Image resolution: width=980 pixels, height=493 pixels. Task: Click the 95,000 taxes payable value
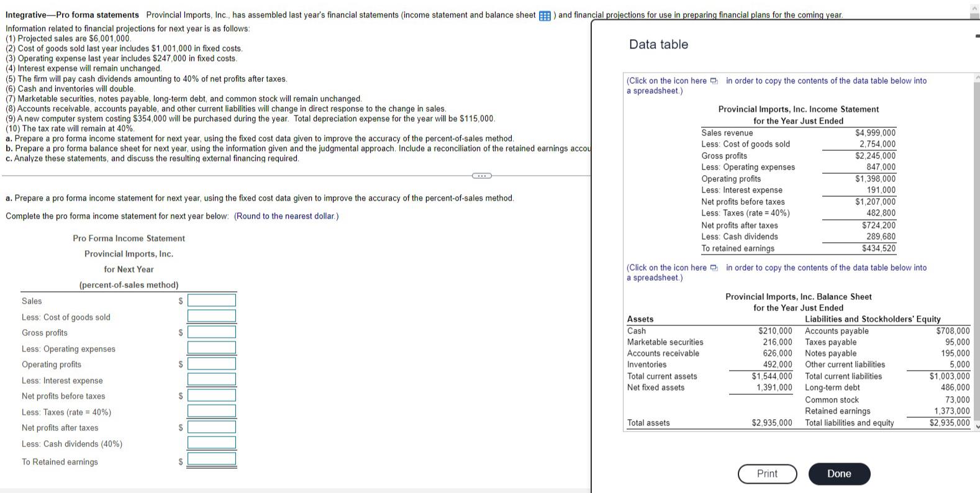(957, 342)
